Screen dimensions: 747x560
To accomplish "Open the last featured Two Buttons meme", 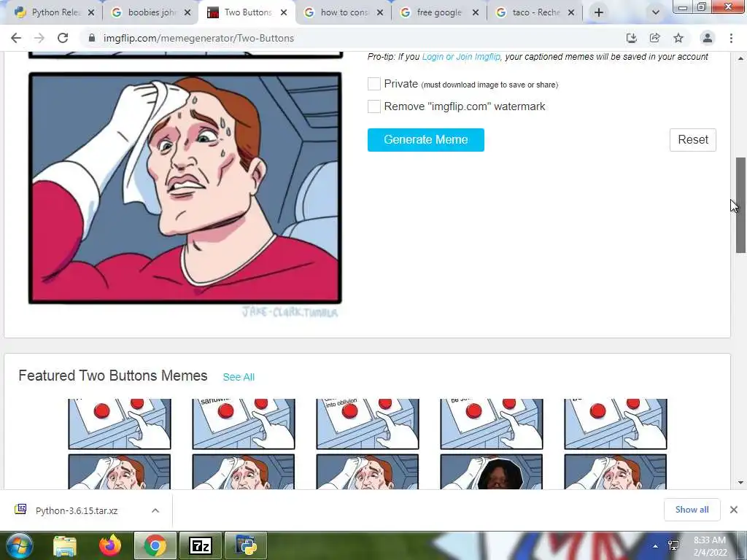I will tap(616, 444).
